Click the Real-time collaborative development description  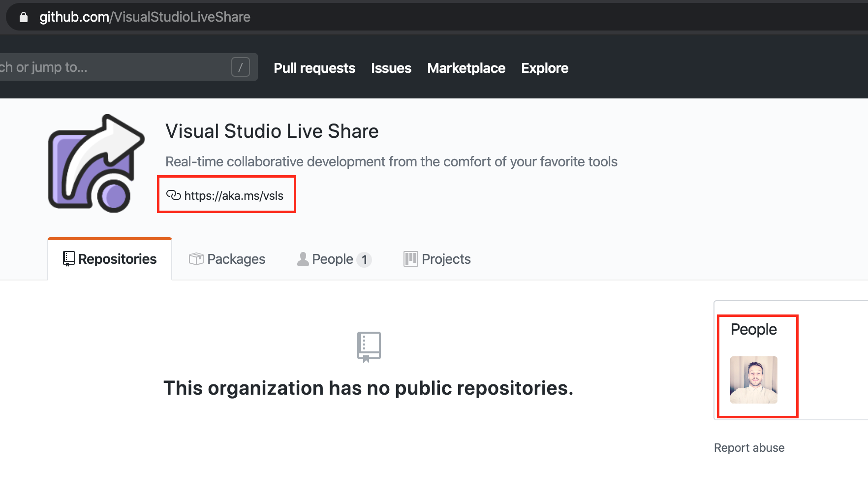391,161
